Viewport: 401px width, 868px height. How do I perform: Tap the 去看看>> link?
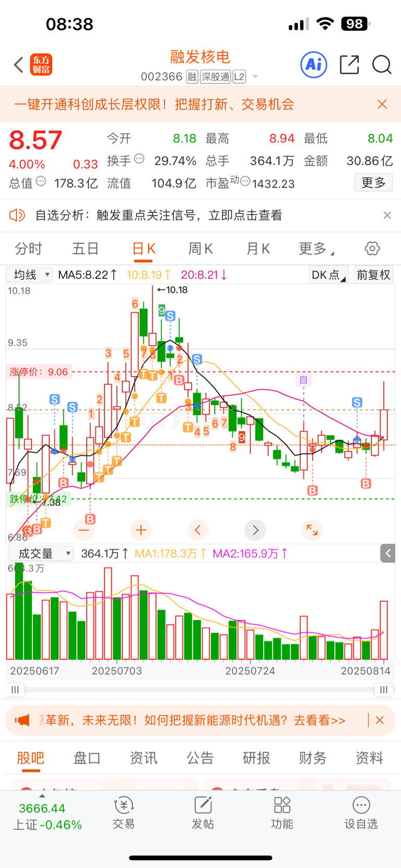pos(320,721)
